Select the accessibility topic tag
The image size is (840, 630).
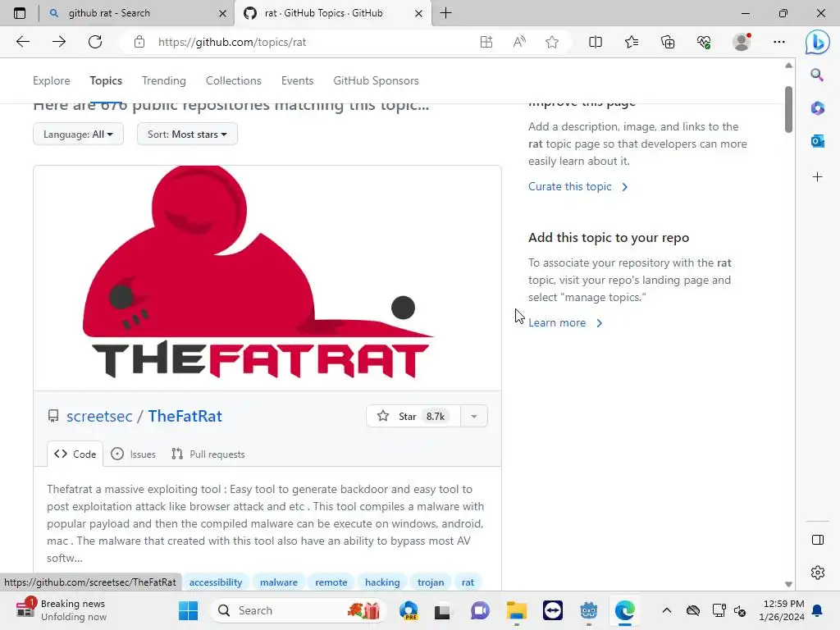(x=216, y=582)
